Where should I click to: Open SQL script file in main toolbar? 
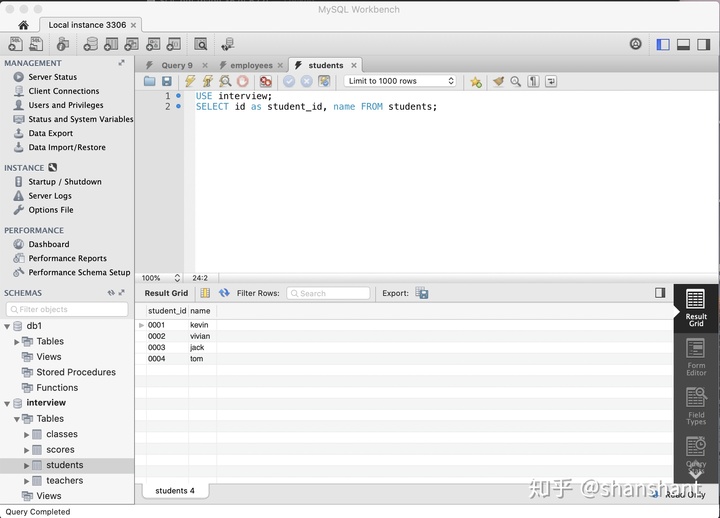point(36,44)
